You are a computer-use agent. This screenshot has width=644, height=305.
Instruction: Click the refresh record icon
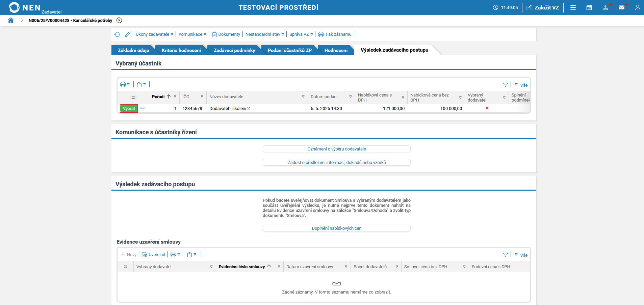[117, 34]
